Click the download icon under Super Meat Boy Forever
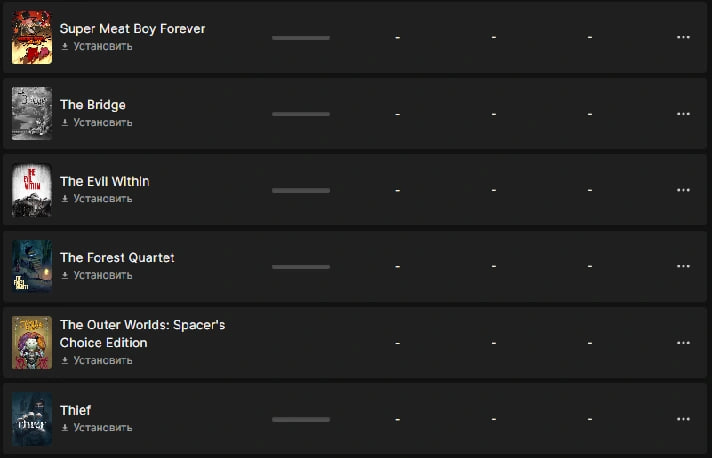Viewport: 712px width, 458px height. [65, 46]
